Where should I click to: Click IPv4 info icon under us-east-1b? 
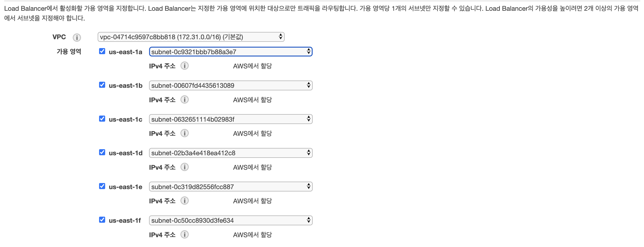coord(185,100)
